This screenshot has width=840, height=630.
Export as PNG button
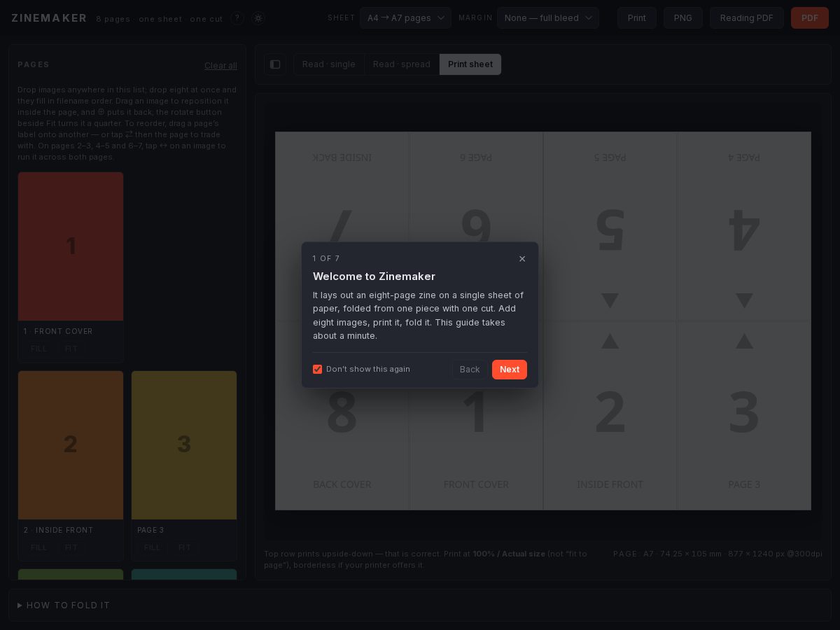(x=683, y=18)
